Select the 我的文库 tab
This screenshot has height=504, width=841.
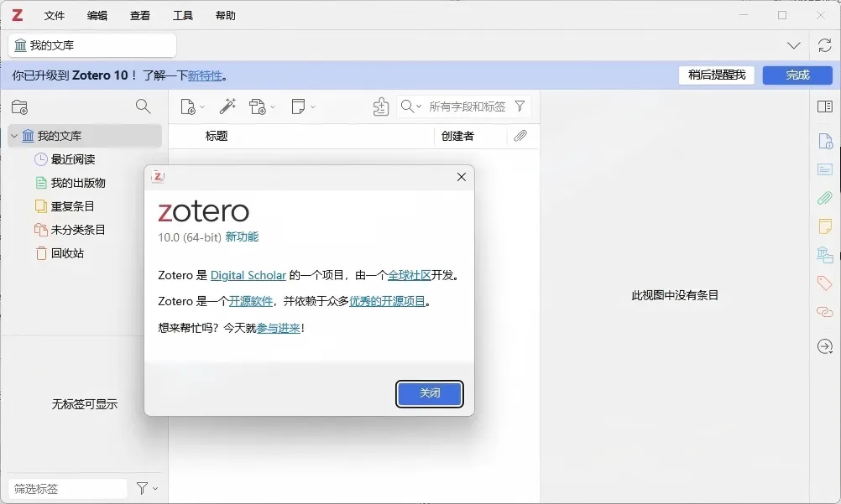coord(92,45)
